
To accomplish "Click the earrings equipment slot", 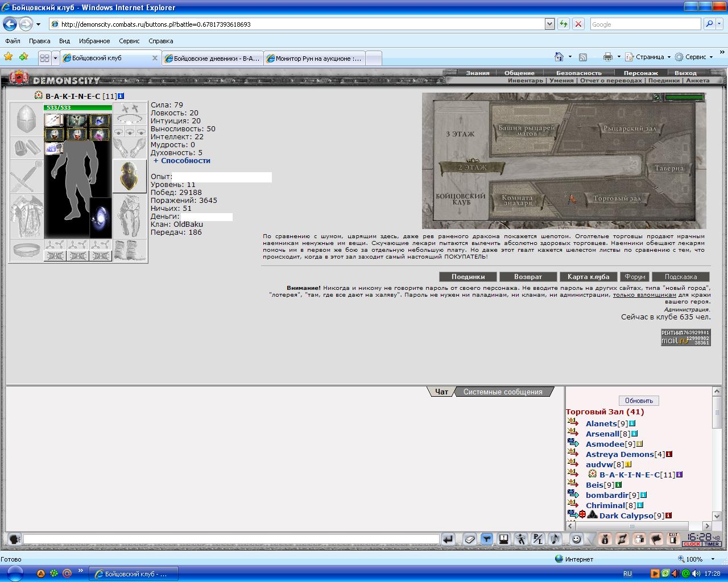I will point(130,109).
